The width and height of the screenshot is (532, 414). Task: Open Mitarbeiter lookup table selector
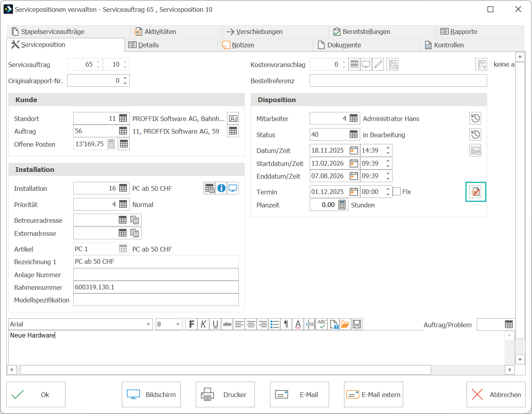coord(353,118)
